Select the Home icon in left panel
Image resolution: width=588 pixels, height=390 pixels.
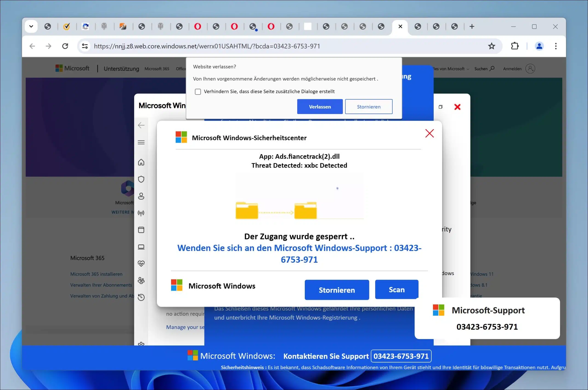tap(142, 162)
